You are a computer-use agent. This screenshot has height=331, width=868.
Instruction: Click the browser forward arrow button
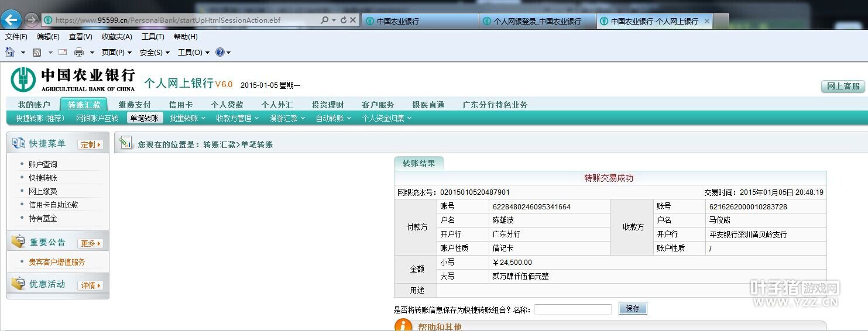point(32,20)
